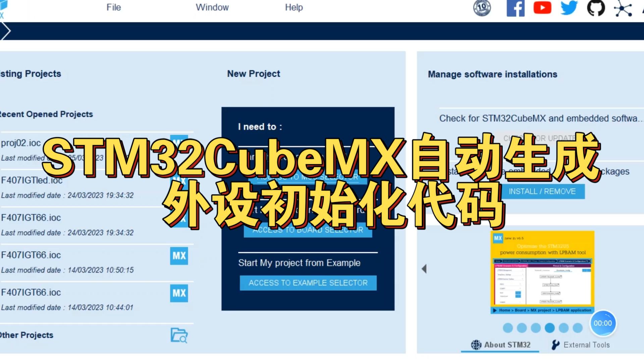Click the ST community network icon
The image size is (644, 362).
tap(623, 8)
